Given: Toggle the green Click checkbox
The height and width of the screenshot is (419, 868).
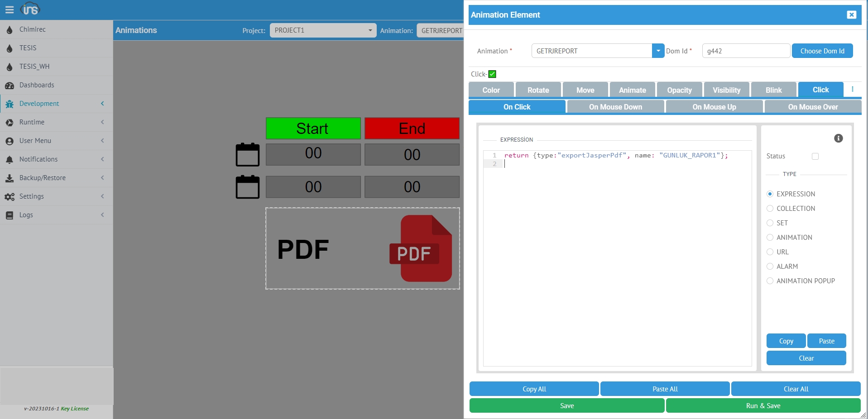Looking at the screenshot, I should pyautogui.click(x=492, y=74).
